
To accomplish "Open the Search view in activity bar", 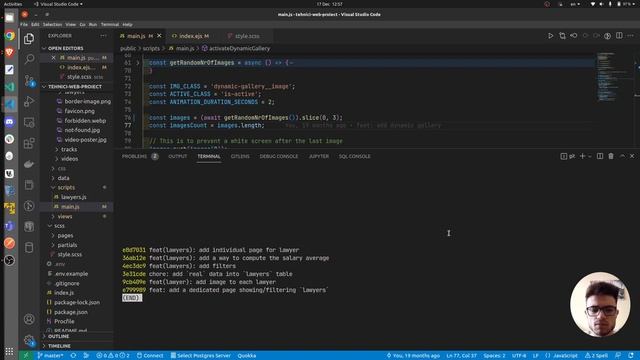I will [x=29, y=60].
